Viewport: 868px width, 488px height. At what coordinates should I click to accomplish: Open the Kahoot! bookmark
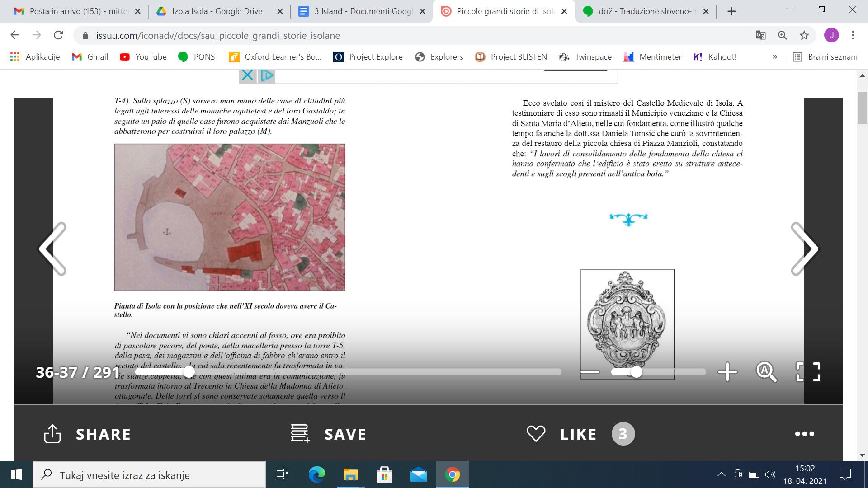(715, 57)
